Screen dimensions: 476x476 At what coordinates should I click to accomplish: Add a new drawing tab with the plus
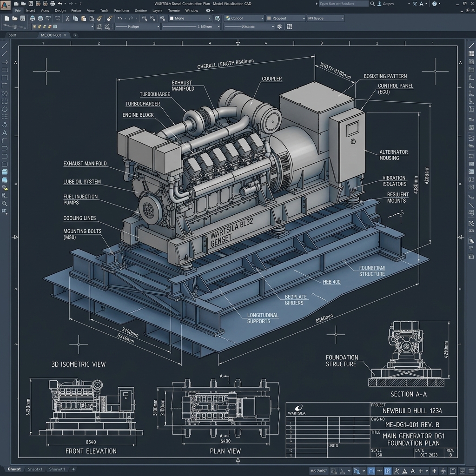click(75, 35)
